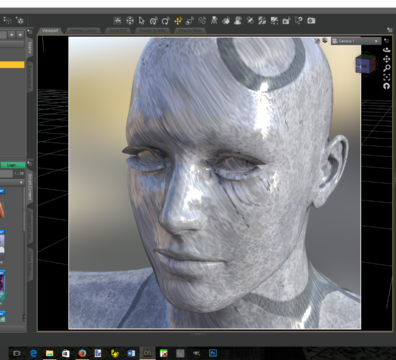Launch Firefox from the taskbar
Viewport: 396px width, 360px height.
pos(82,353)
